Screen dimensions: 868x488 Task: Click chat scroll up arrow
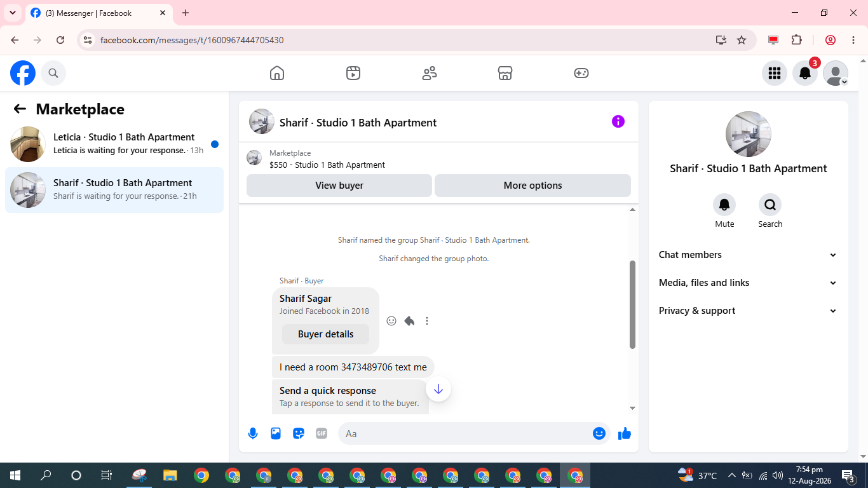pyautogui.click(x=632, y=210)
